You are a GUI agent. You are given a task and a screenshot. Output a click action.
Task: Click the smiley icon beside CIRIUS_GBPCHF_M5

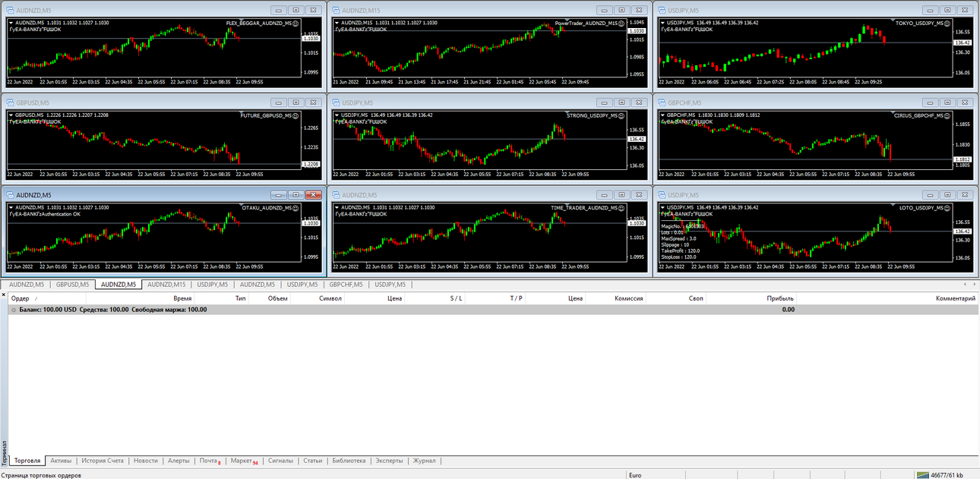pyautogui.click(x=947, y=115)
